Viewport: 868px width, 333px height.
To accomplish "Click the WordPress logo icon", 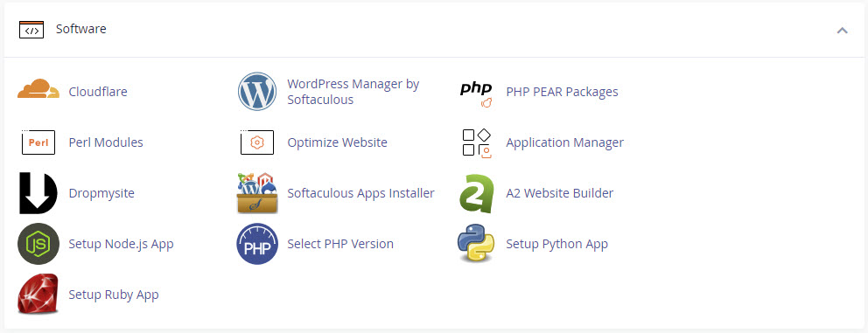I will pos(257,92).
